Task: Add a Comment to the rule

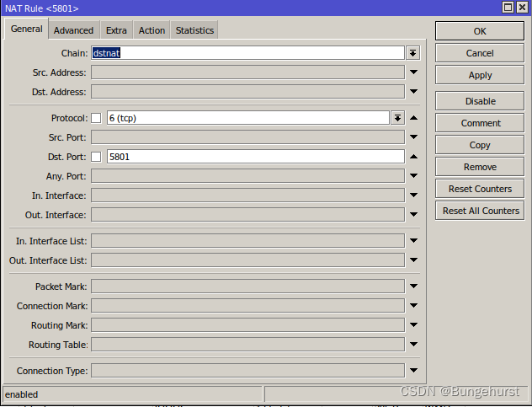Action: coord(480,123)
